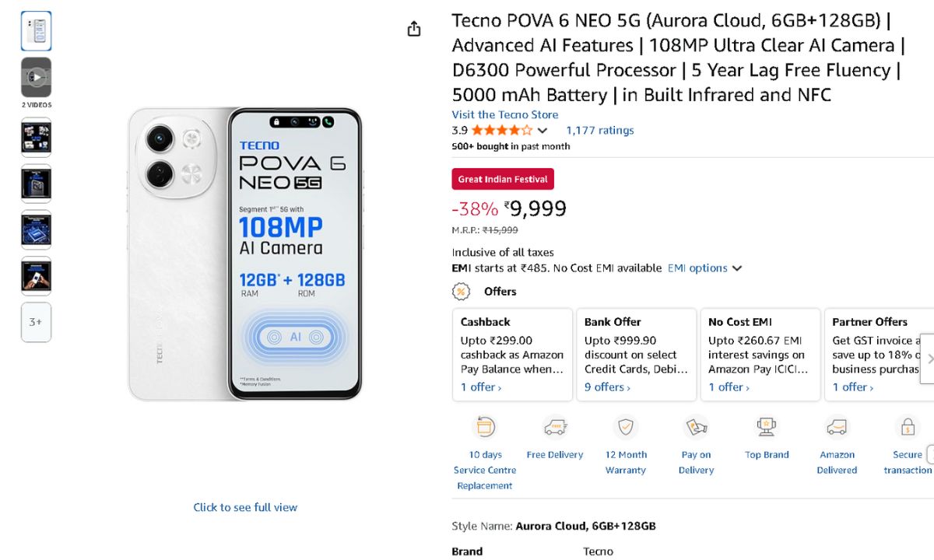Visit the Tecno Store link
934x560 pixels.
(504, 114)
